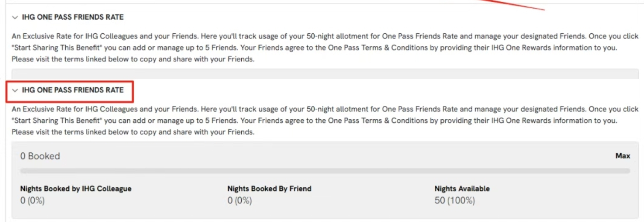Click the first IHG ONE PASS FRIENDS RATE heading
This screenshot has height=222, width=644.
pos(73,18)
